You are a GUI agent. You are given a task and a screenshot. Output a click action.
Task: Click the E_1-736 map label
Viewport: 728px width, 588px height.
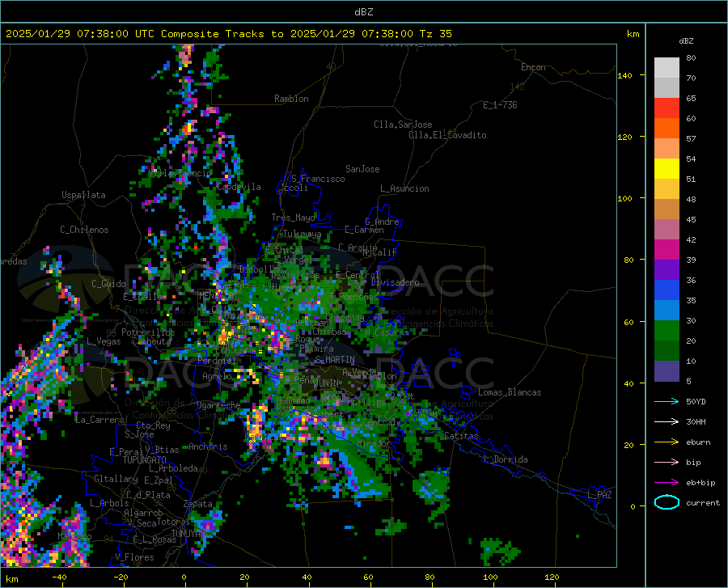500,105
